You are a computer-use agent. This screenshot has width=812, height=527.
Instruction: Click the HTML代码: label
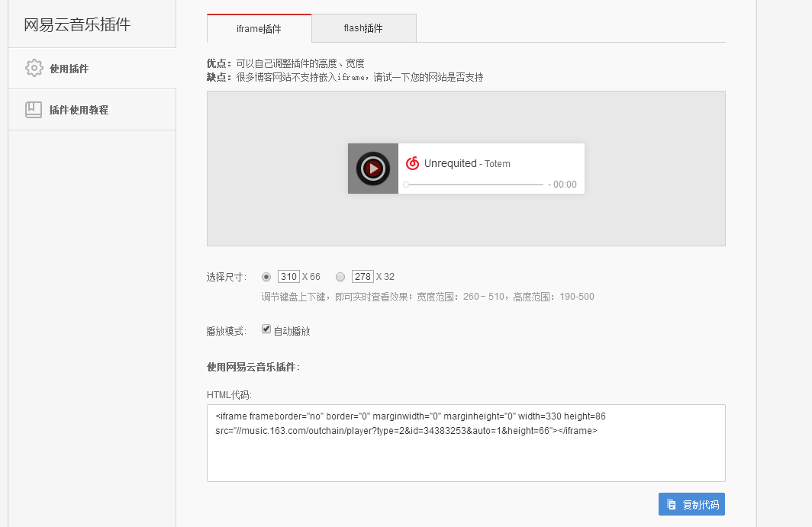(x=230, y=395)
